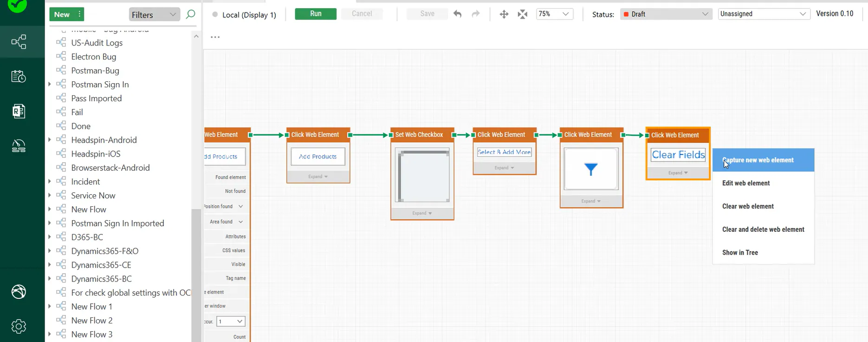Click the fit-to-screen icon
Screen dimensions: 868x342
click(523, 14)
